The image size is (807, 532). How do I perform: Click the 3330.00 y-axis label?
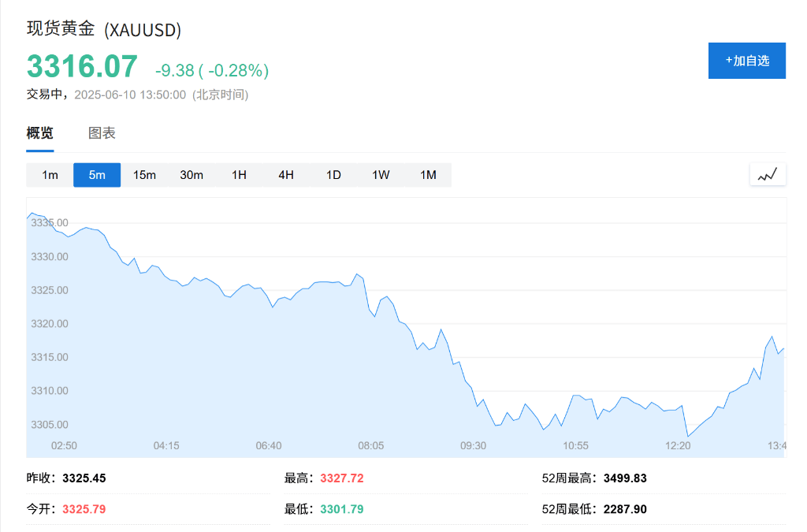(x=50, y=257)
